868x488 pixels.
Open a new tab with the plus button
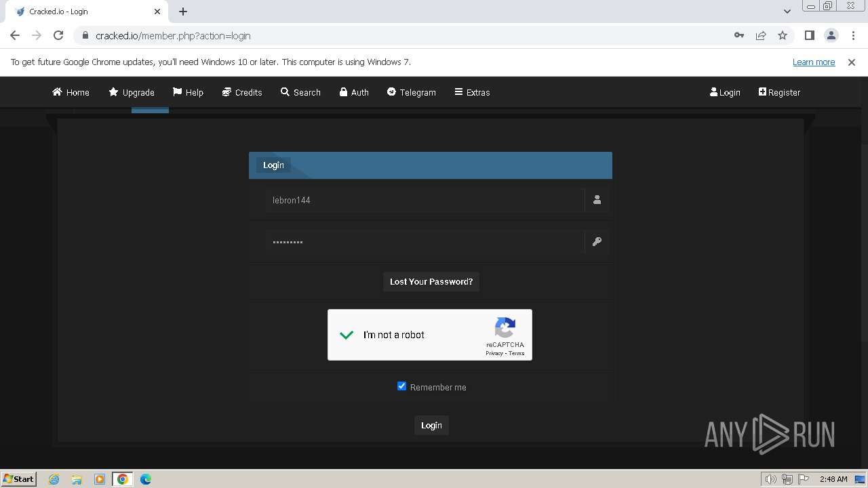pos(183,12)
